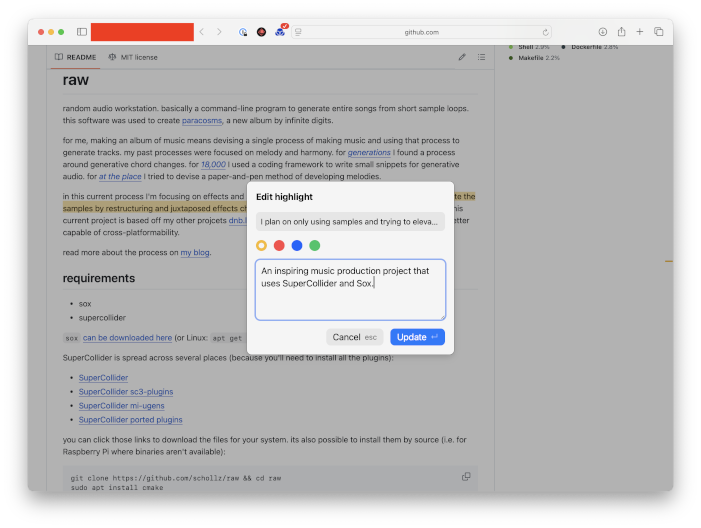Open the Share menu icon
701x528 pixels.
point(621,31)
